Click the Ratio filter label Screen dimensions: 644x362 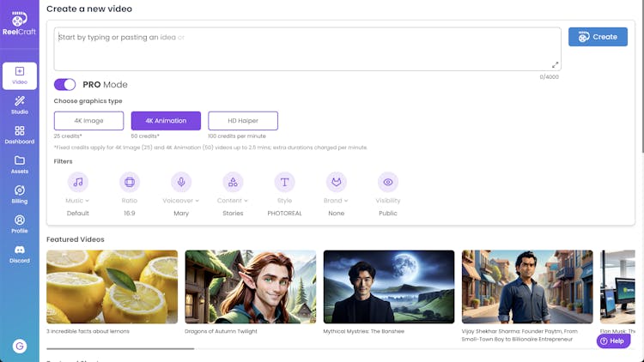point(130,201)
